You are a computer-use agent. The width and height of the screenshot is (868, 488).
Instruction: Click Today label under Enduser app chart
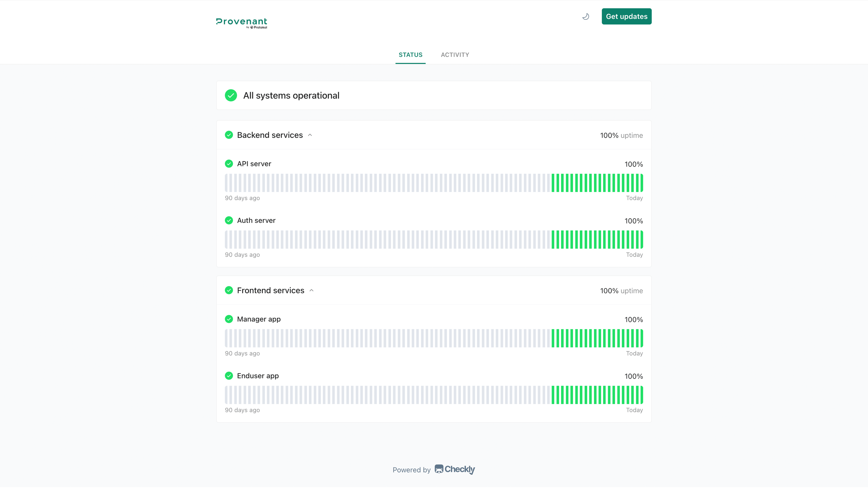(x=634, y=410)
